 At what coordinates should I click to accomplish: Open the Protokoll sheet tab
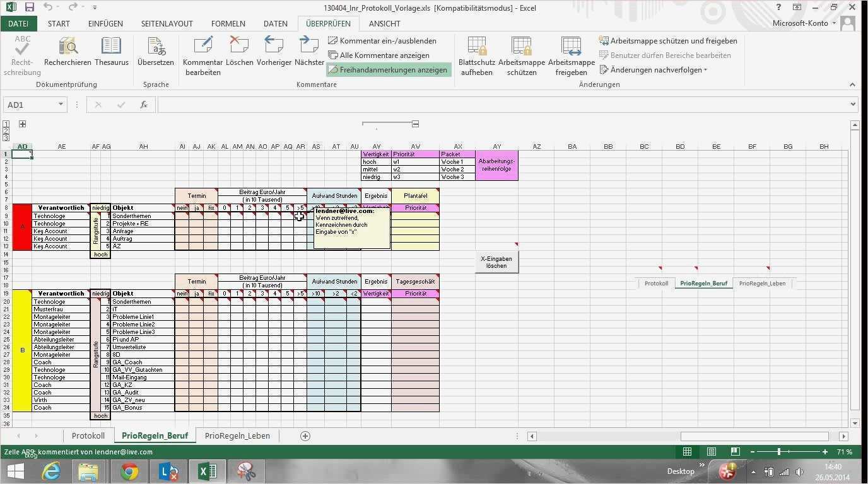[x=88, y=435]
